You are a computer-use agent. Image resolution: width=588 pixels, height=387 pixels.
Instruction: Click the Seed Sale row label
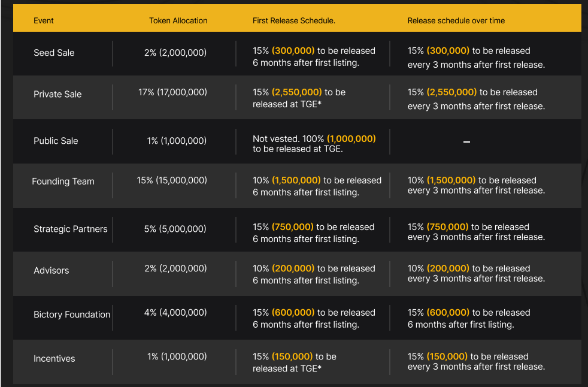point(54,53)
